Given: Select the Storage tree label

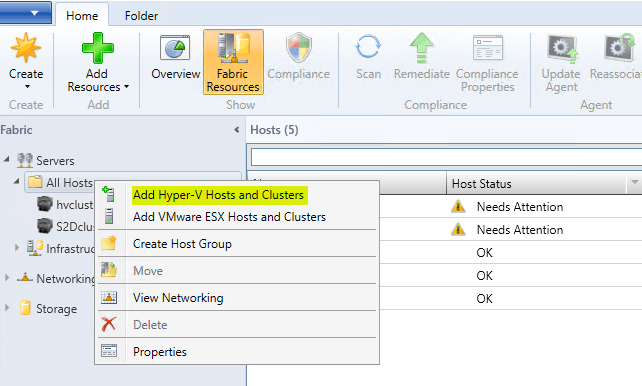Looking at the screenshot, I should [57, 309].
